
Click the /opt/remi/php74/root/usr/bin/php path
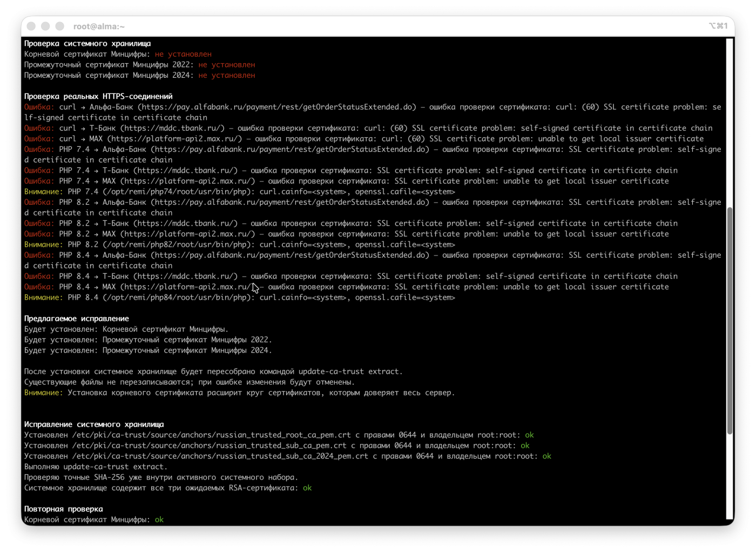coord(177,192)
